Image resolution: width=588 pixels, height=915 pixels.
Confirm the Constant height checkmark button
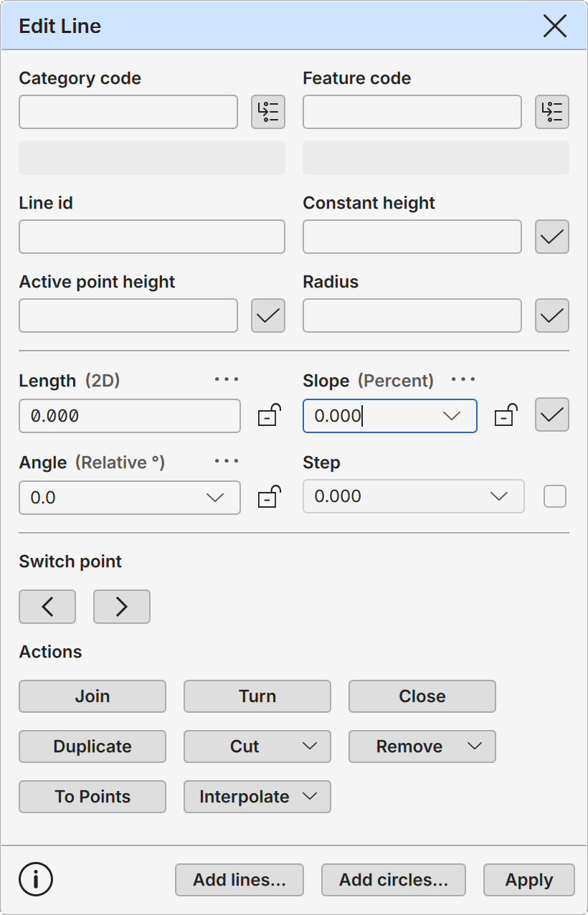[x=552, y=237]
